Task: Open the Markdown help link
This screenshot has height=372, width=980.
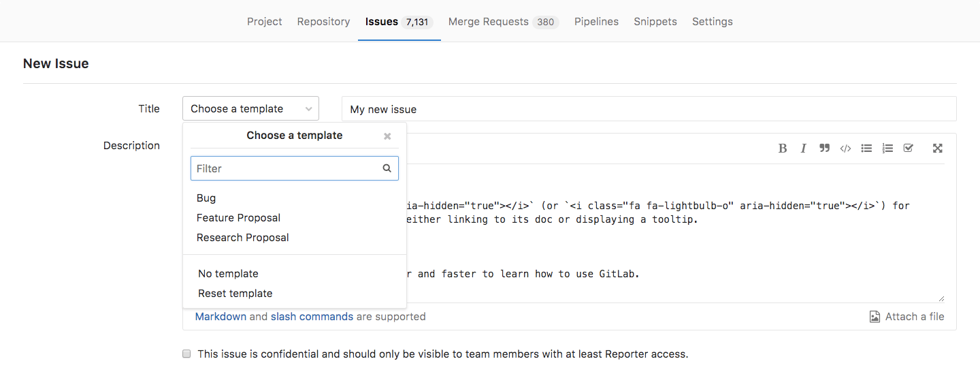Action: (220, 317)
